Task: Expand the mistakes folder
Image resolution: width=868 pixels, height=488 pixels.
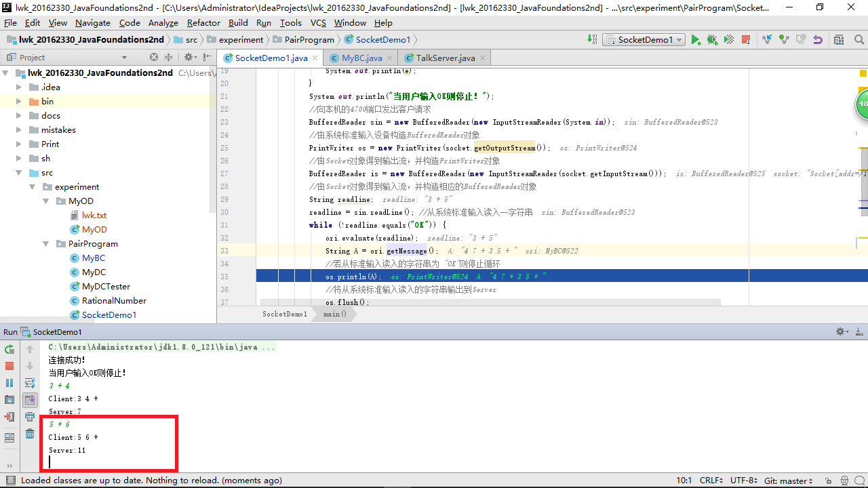Action: coord(20,129)
